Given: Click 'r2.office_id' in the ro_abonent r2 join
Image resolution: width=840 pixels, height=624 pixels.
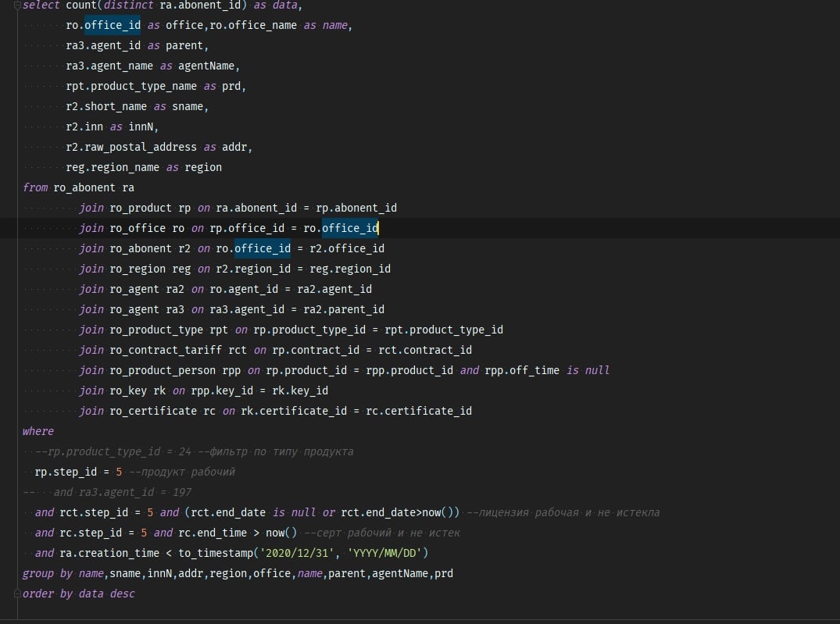Looking at the screenshot, I should coord(347,248).
